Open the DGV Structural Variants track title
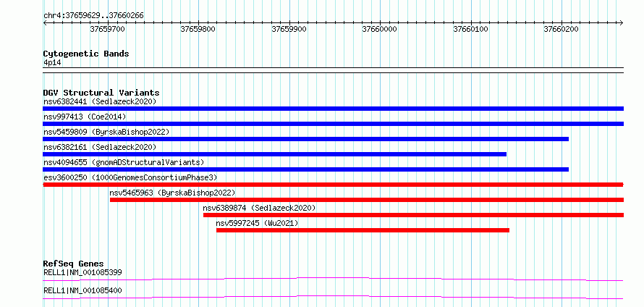This screenshot has width=644, height=307. coord(101,93)
